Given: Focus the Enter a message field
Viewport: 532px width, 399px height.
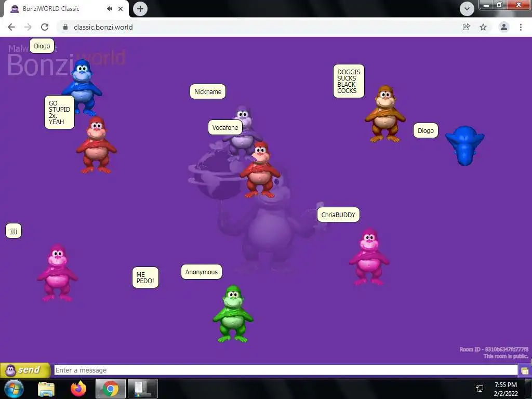Looking at the screenshot, I should click(285, 370).
